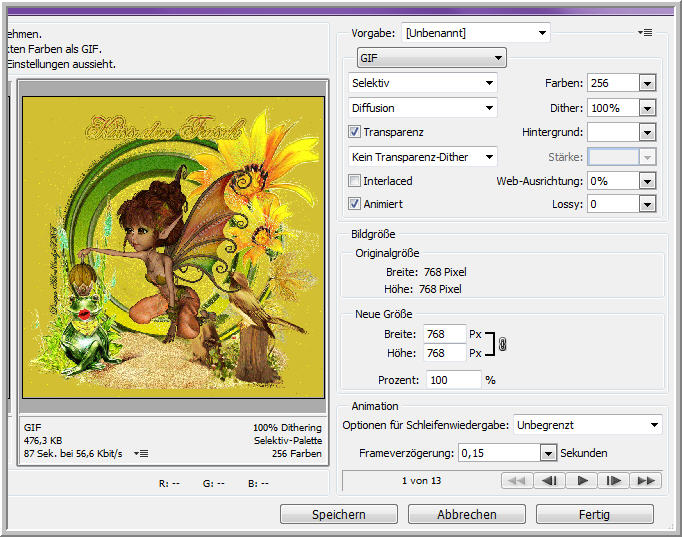
Task: Expand the Frameverzögerung dropdown arrow
Action: point(548,453)
